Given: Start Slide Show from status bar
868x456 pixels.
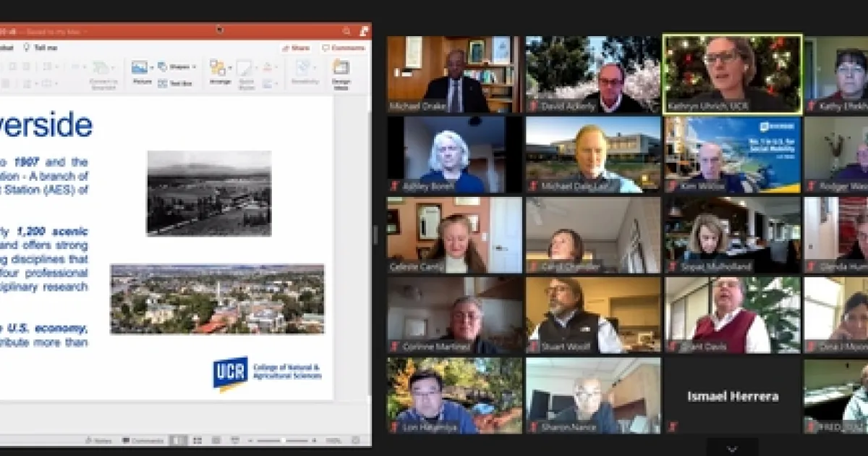Looking at the screenshot, I should [x=237, y=440].
